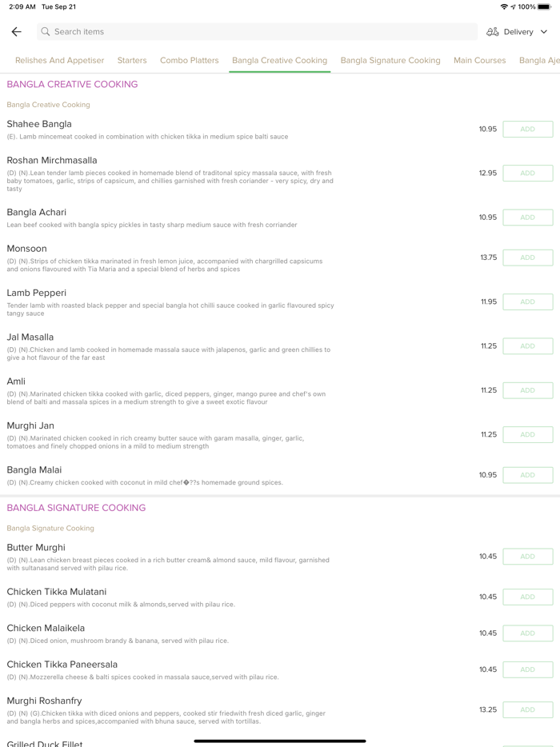The image size is (560, 747).
Task: Add Shahee Bangla to order
Action: tap(527, 129)
